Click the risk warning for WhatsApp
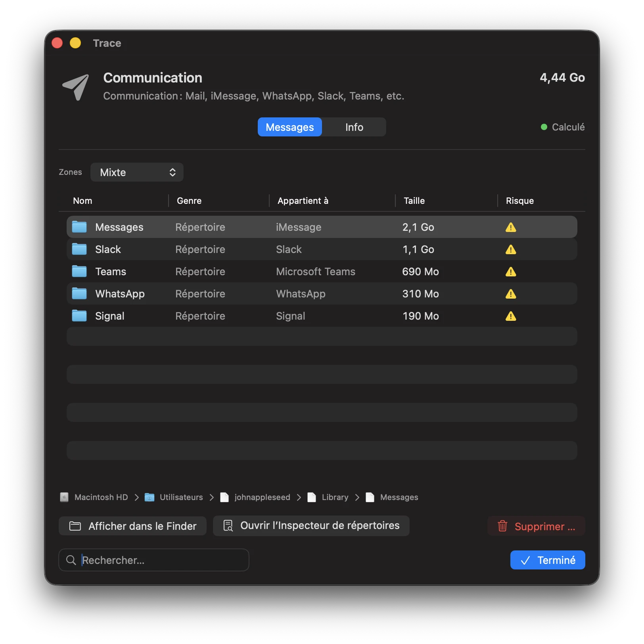The image size is (644, 644). coord(511,294)
